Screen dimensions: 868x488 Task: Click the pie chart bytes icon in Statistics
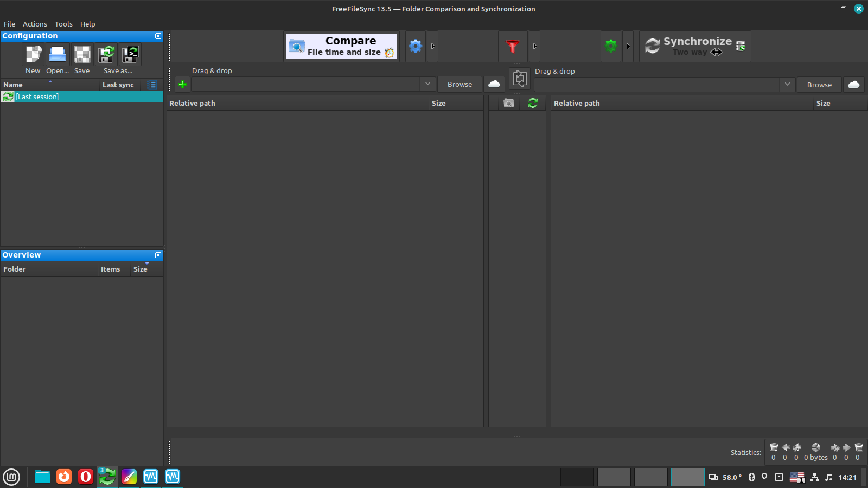(x=816, y=447)
